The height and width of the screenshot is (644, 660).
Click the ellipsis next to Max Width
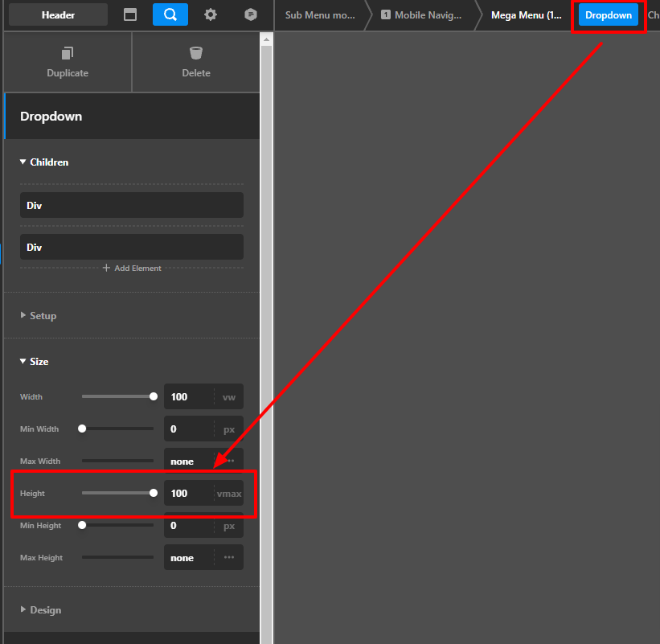(229, 461)
